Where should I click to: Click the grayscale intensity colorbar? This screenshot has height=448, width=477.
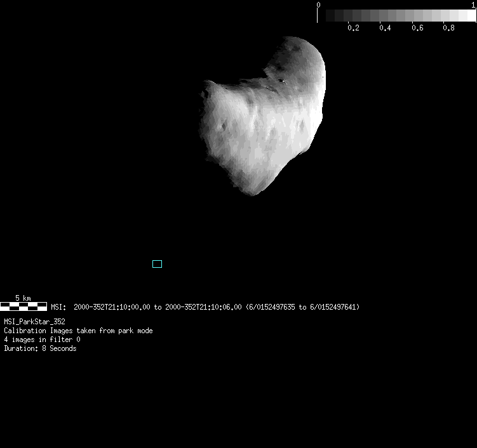pyautogui.click(x=396, y=15)
